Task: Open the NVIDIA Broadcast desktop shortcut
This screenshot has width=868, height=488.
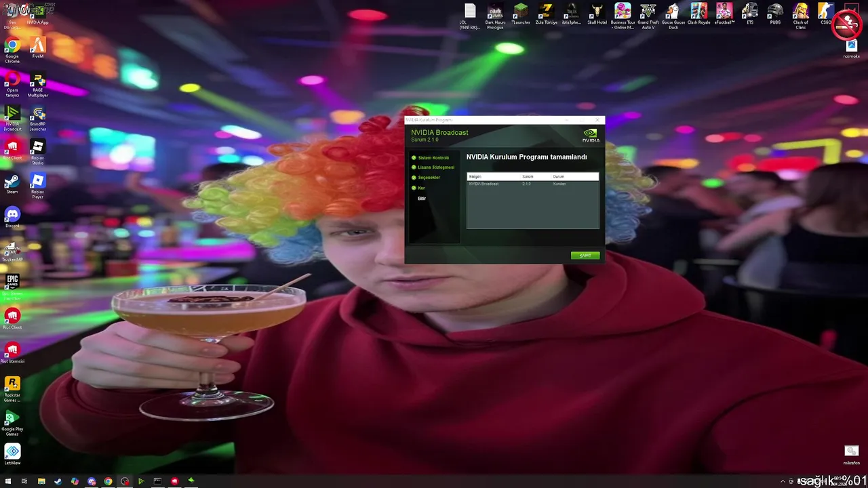Action: click(12, 118)
